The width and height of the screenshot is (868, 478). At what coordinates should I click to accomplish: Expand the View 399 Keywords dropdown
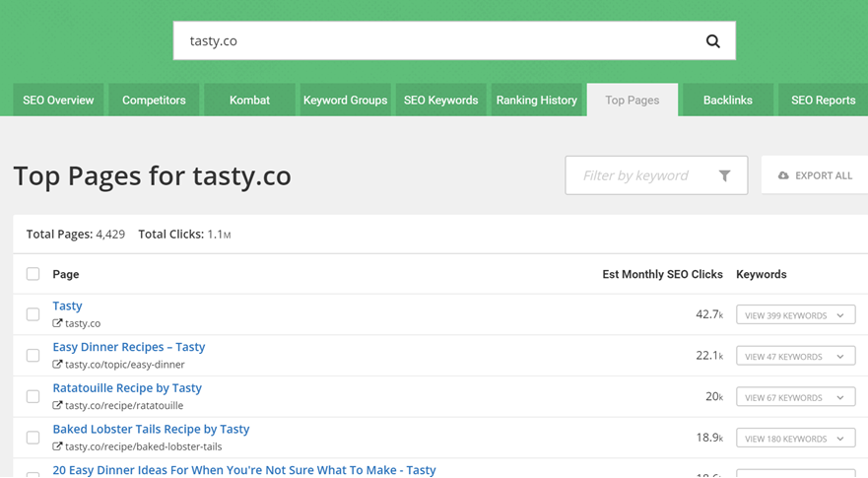(x=795, y=314)
